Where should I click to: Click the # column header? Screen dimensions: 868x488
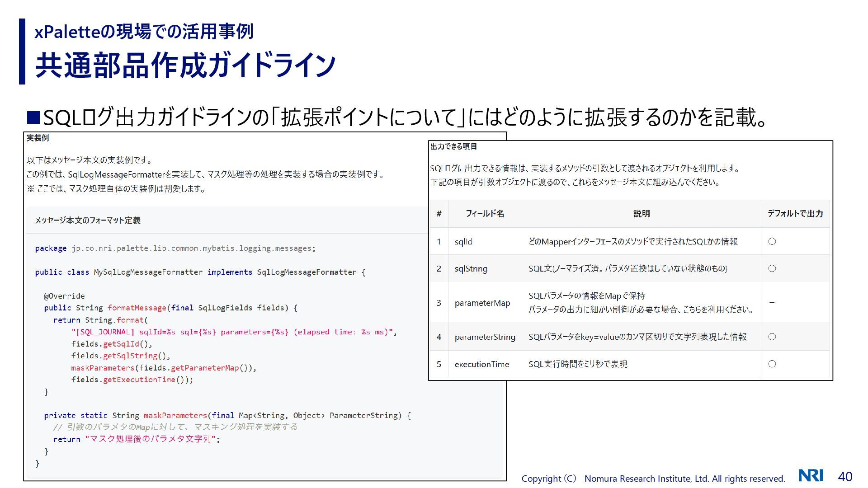coord(439,214)
